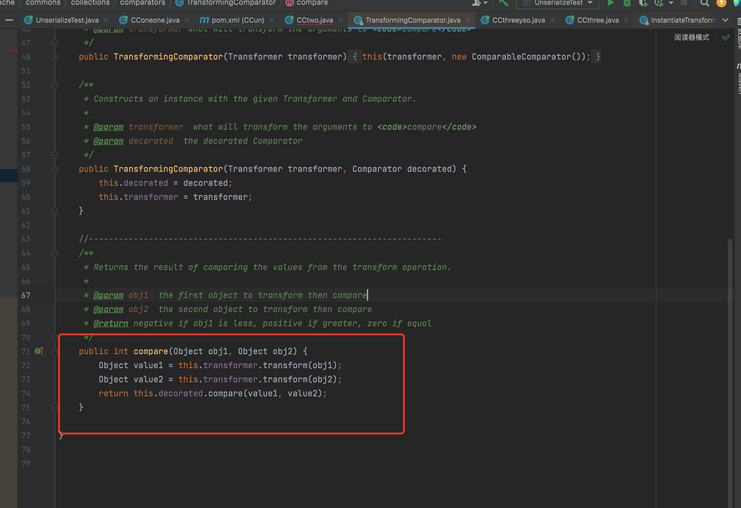Click the green inspections checkmark
The width and height of the screenshot is (741, 508).
click(x=725, y=37)
